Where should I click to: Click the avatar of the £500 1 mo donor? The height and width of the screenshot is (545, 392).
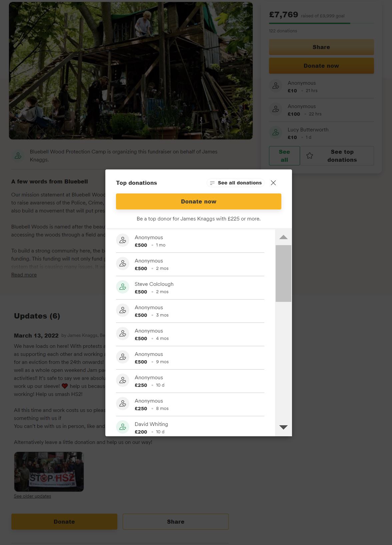[123, 240]
